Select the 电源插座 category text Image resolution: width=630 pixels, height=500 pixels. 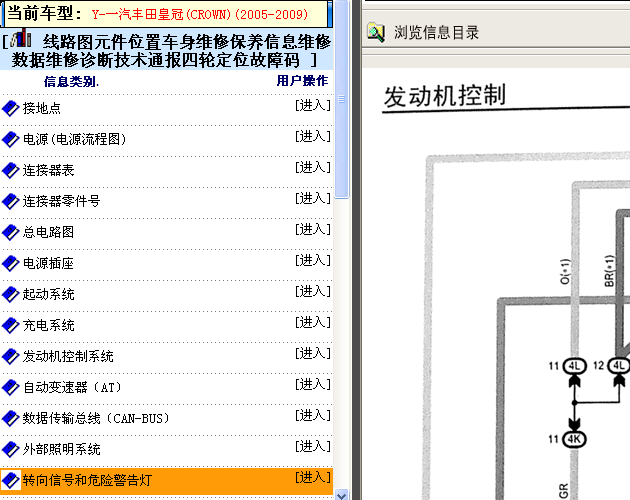pos(48,263)
